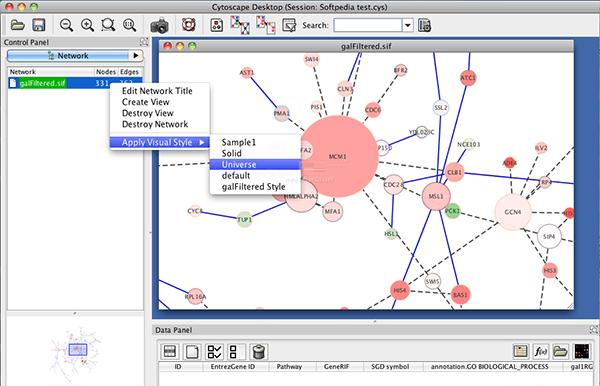The image size is (600, 386).
Task: Choose galFiltered Style in the submenu
Action: click(x=253, y=187)
